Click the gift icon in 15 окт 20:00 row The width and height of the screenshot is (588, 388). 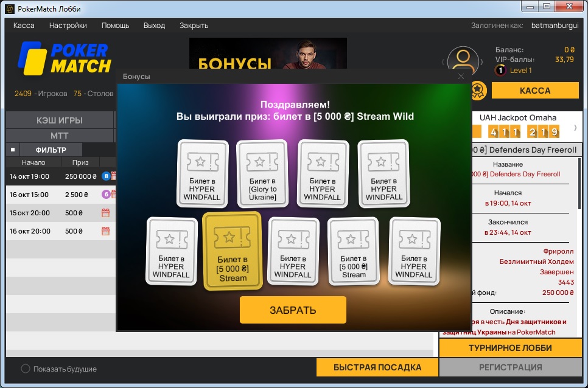[x=106, y=213]
